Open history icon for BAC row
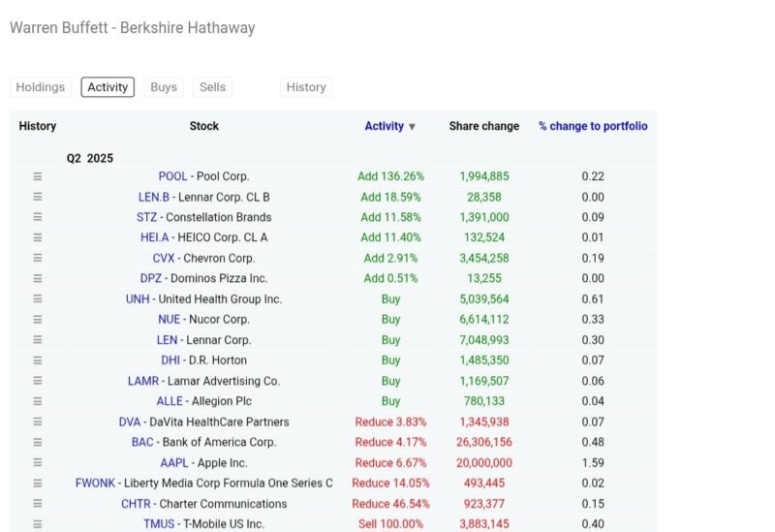The width and height of the screenshot is (775, 532). tap(38, 442)
